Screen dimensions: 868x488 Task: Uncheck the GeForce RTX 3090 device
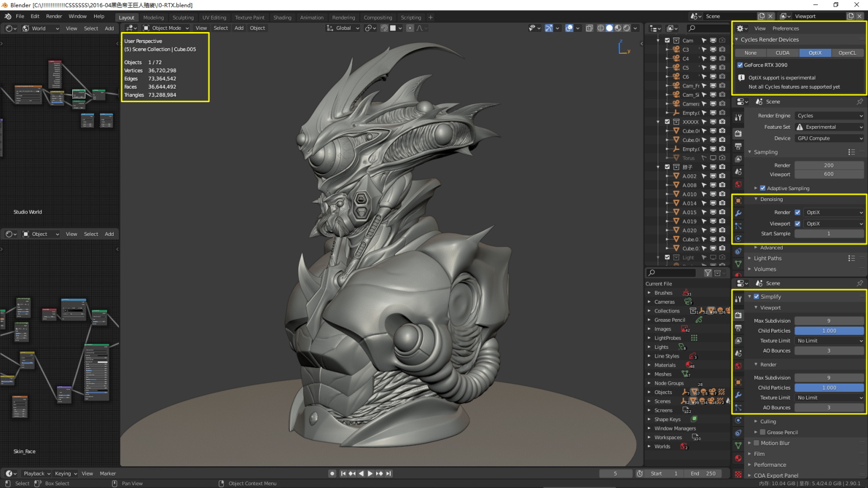740,65
